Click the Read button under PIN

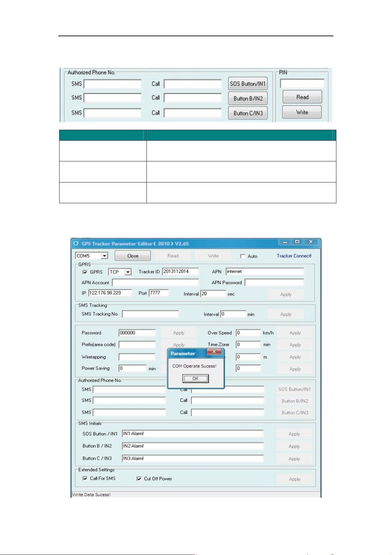(x=302, y=97)
